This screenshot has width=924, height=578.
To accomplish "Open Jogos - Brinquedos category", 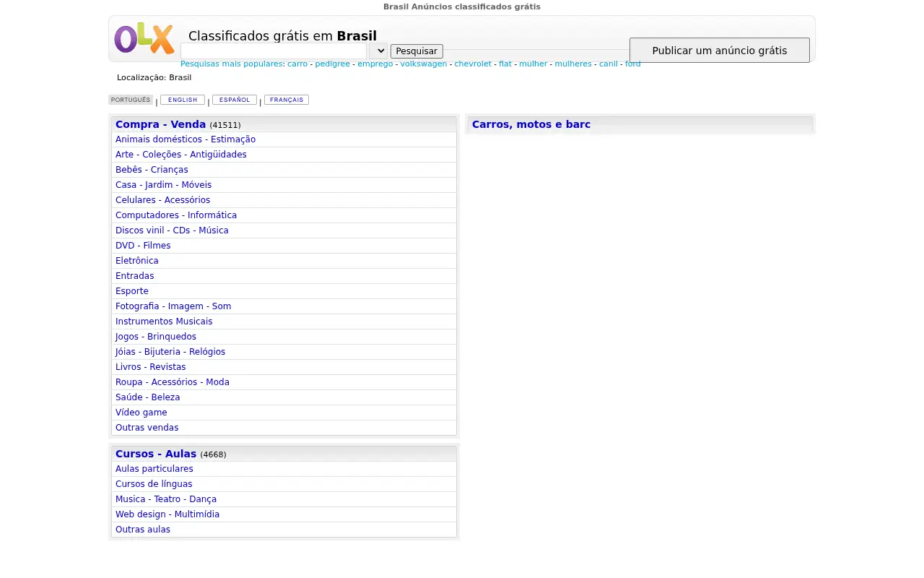I will click(156, 337).
